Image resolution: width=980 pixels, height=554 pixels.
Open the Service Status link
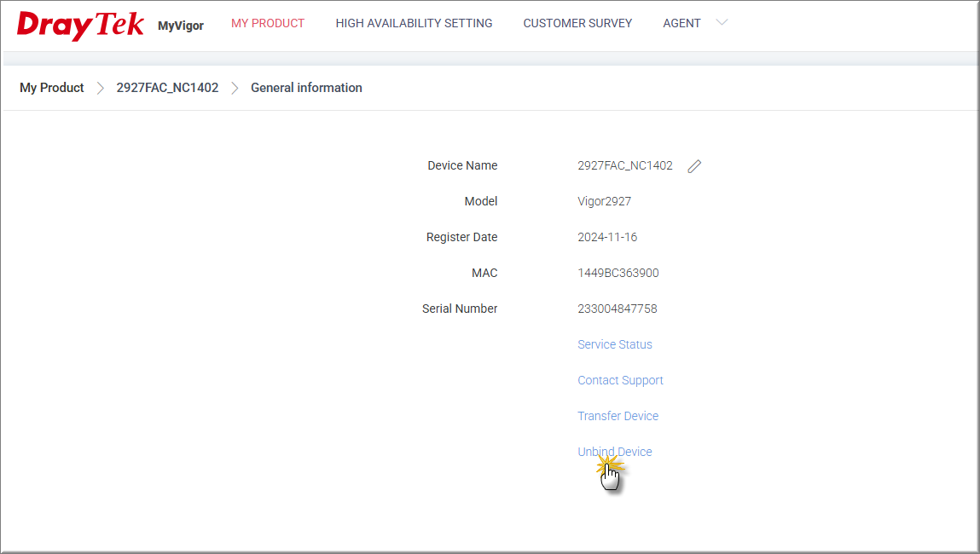pyautogui.click(x=615, y=345)
